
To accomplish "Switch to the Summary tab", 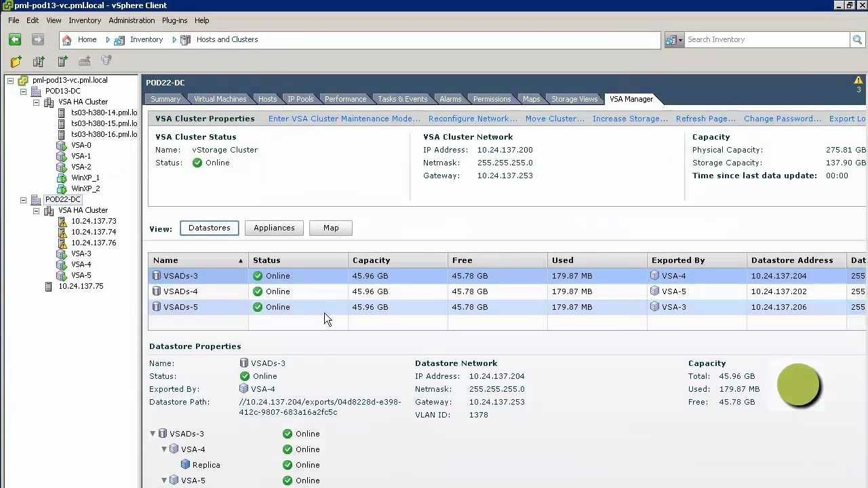I will click(x=165, y=99).
